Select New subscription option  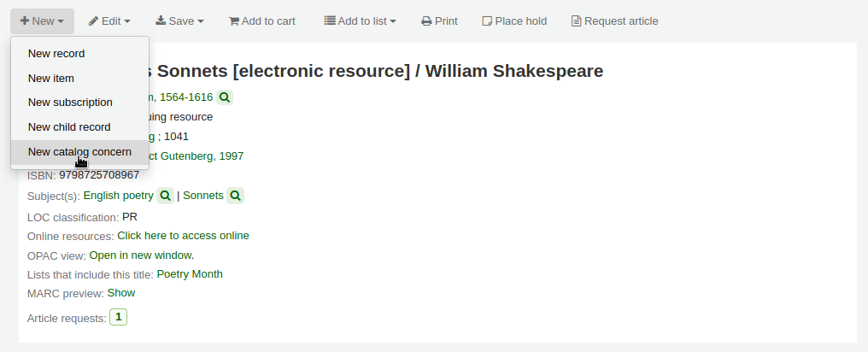point(70,103)
